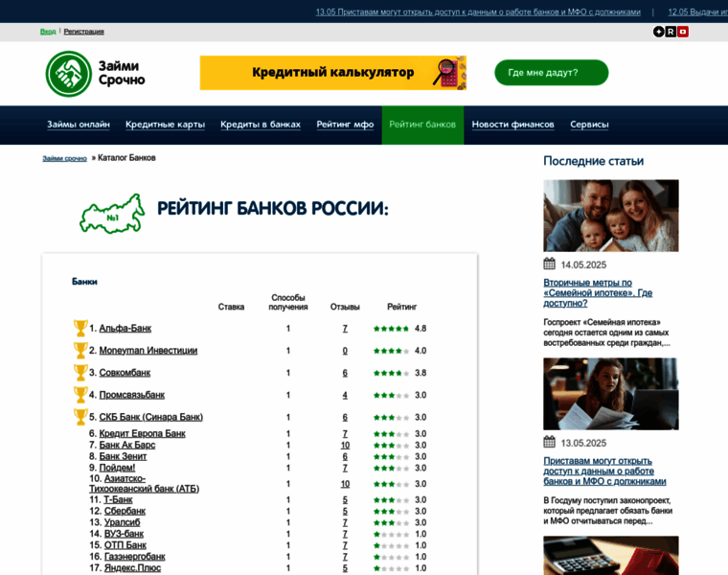The width and height of the screenshot is (728, 575).
Task: Open the Кредит Европа Банк link
Action: tap(142, 434)
